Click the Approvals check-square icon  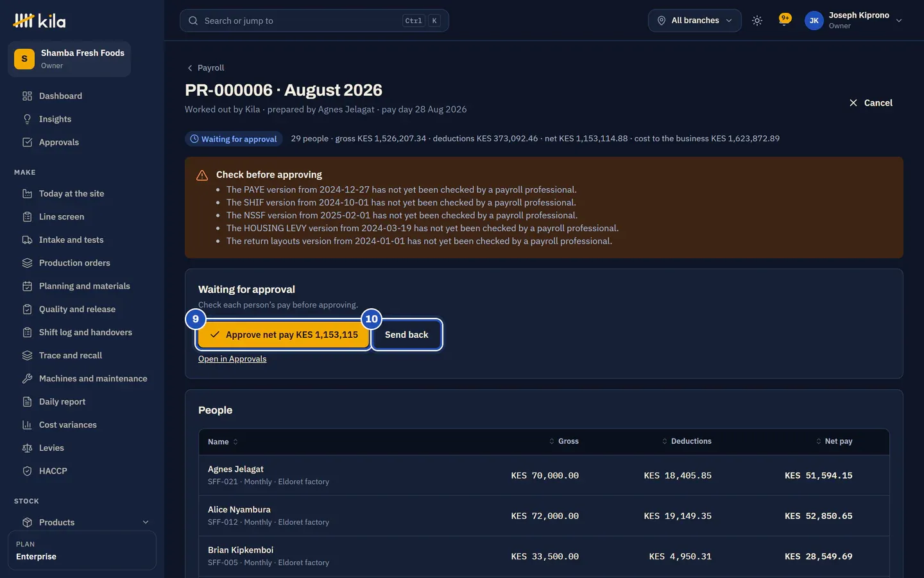(x=27, y=143)
